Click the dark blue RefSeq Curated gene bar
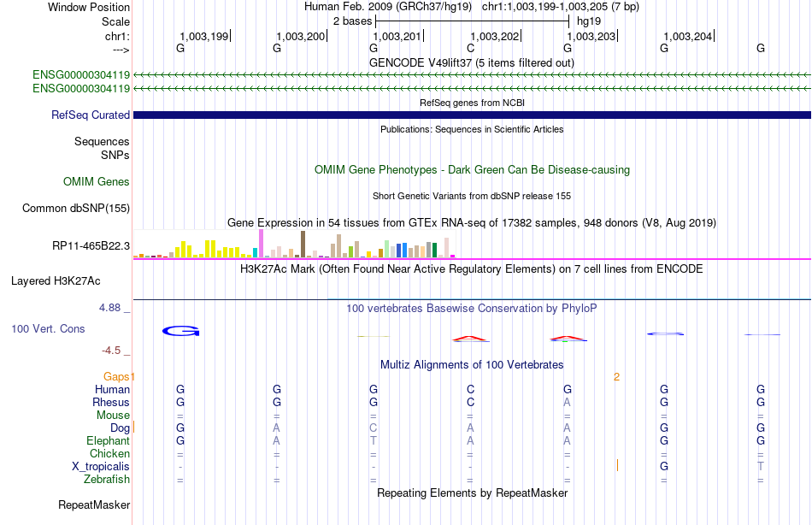The width and height of the screenshot is (812, 525). point(472,115)
